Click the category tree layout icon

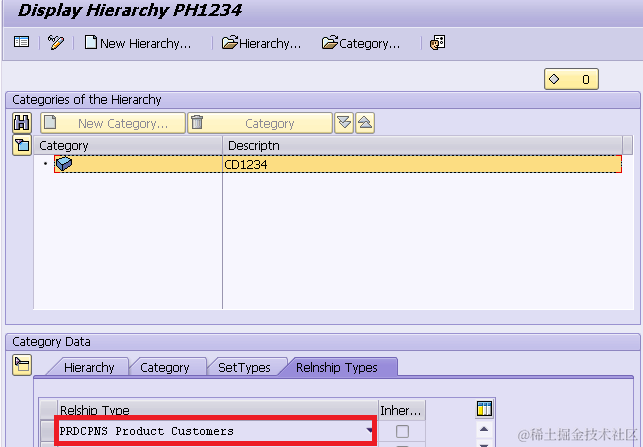[x=22, y=145]
